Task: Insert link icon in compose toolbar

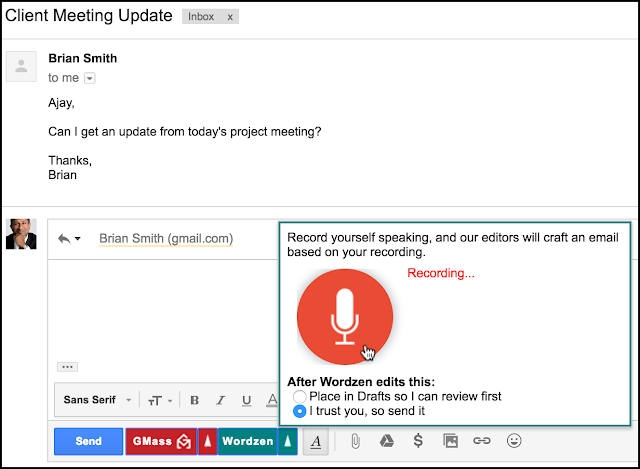Action: pyautogui.click(x=482, y=441)
